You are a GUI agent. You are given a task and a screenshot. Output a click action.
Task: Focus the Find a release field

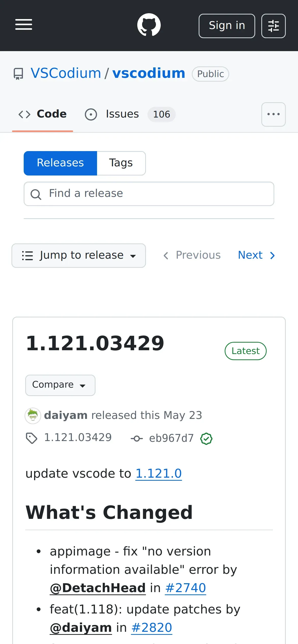149,194
